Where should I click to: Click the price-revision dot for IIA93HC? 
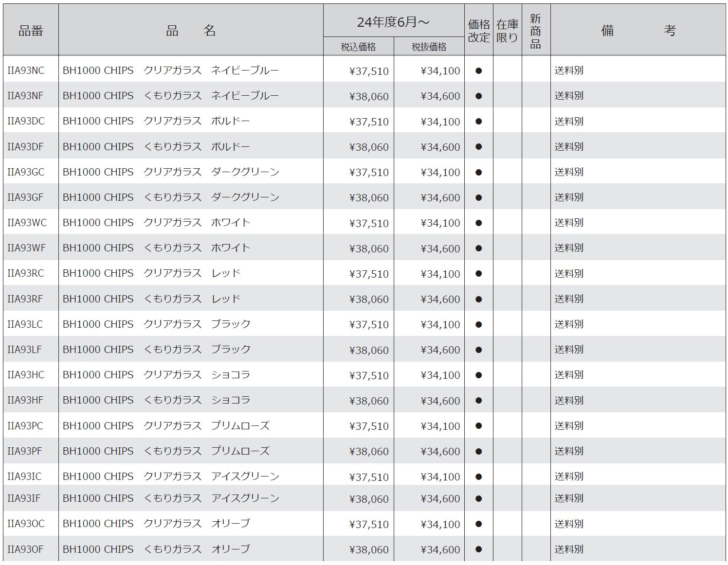pos(478,375)
